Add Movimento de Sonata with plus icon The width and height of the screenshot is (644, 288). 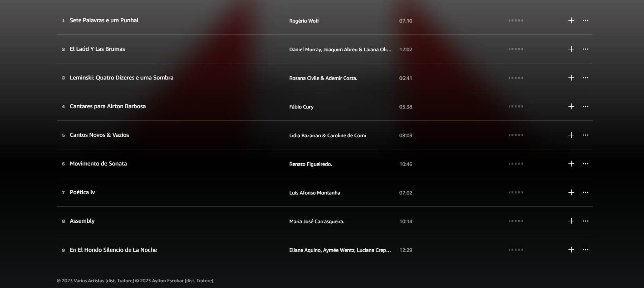click(571, 164)
